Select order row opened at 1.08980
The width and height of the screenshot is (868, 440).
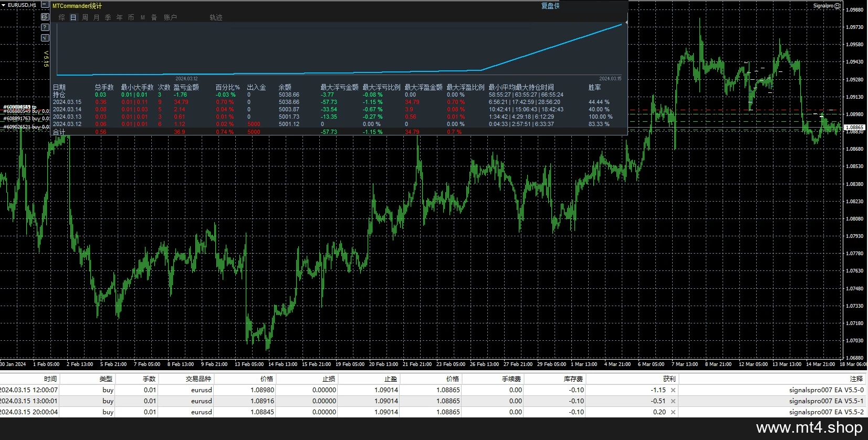pyautogui.click(x=434, y=390)
